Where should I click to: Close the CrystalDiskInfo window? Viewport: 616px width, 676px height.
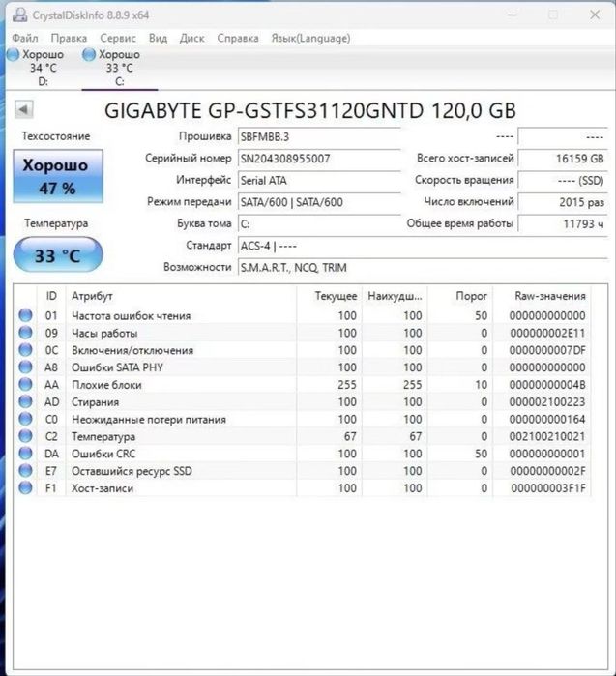tap(595, 15)
